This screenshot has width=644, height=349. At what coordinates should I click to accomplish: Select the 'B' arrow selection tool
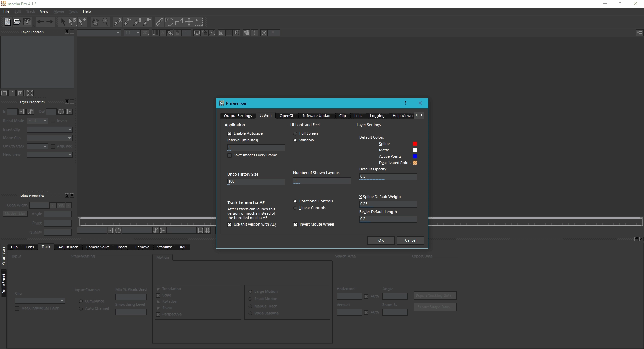pos(72,22)
